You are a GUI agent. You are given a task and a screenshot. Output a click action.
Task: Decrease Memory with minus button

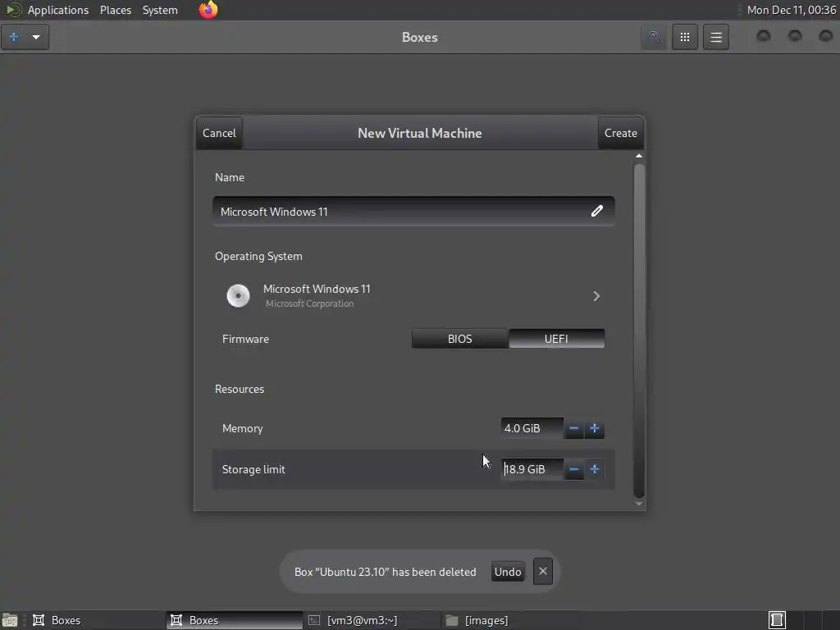[x=573, y=428]
